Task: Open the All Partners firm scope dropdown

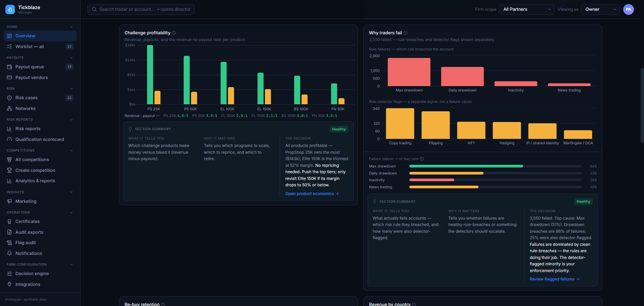Action: pyautogui.click(x=526, y=9)
